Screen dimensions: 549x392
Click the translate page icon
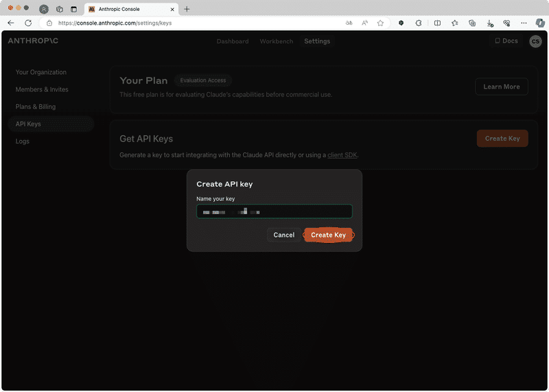(349, 23)
